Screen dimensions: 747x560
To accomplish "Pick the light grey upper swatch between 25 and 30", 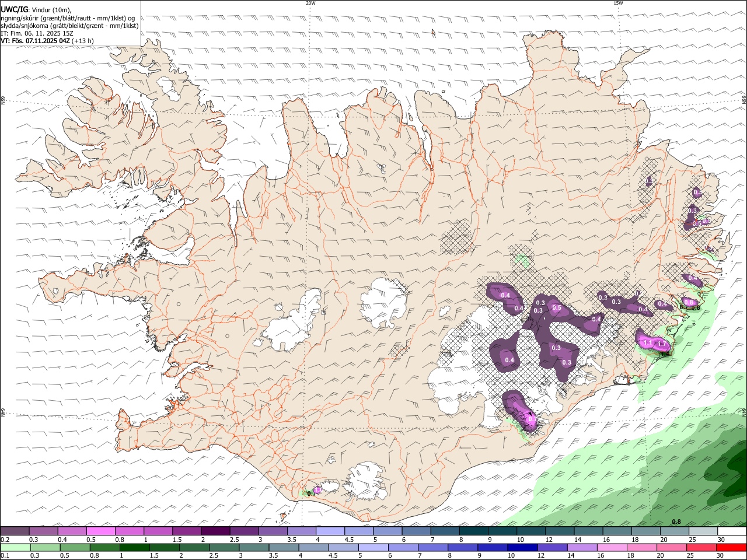I will coord(703,531).
